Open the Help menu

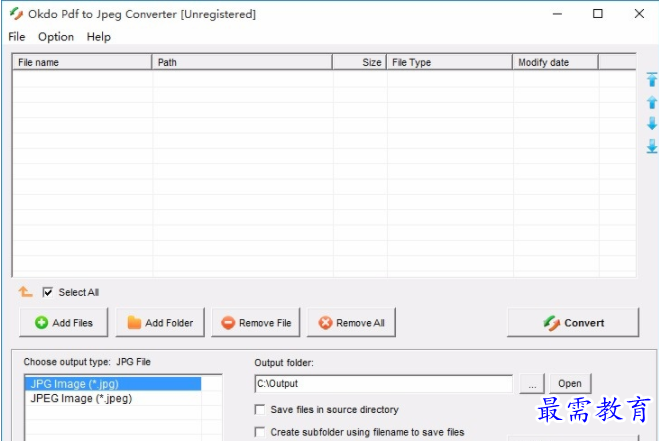tap(99, 37)
